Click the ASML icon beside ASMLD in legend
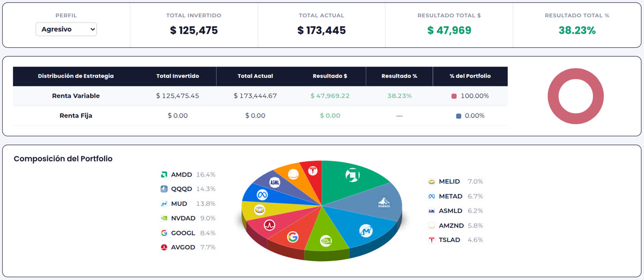The height and width of the screenshot is (280, 644). coord(431,211)
